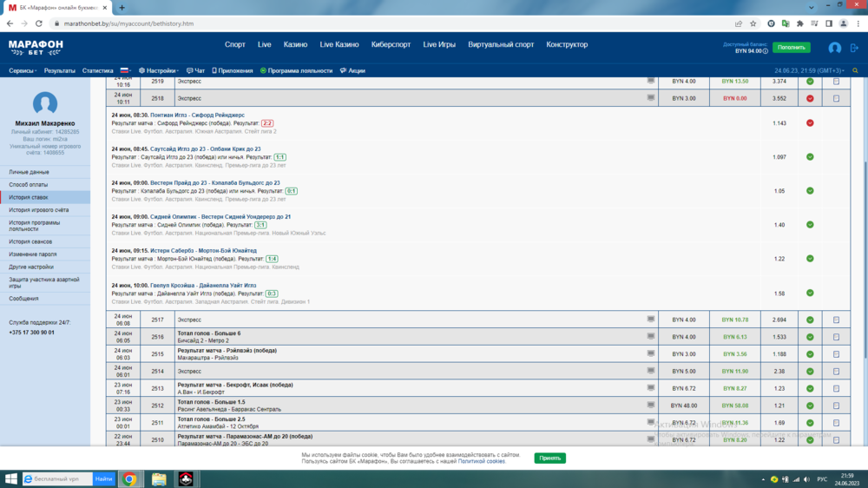Screen dimensions: 868x488
Task: Open the Настройки settings dropdown
Action: click(159, 70)
